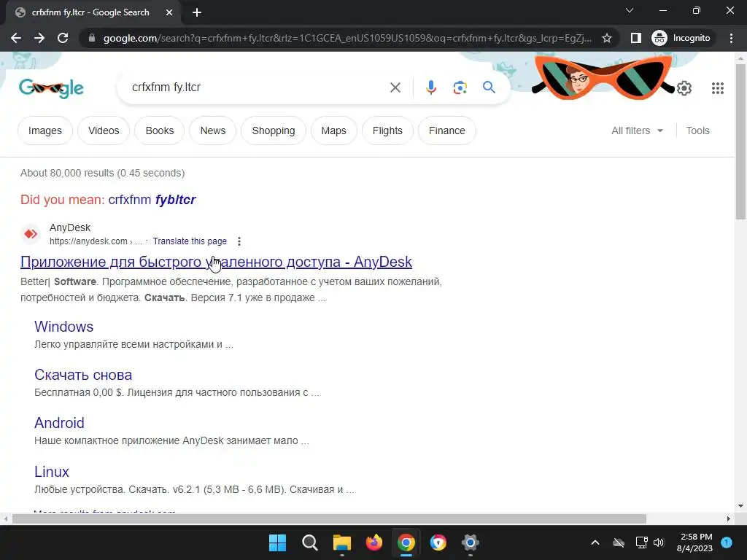Switch to Finance results
This screenshot has height=560, width=747.
tap(447, 131)
